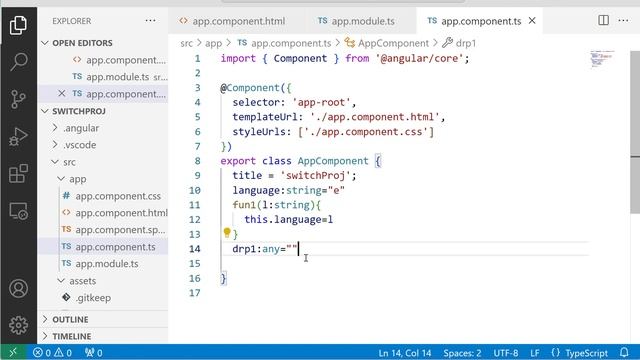Click the remote window indicator in status bar

click(x=13, y=352)
